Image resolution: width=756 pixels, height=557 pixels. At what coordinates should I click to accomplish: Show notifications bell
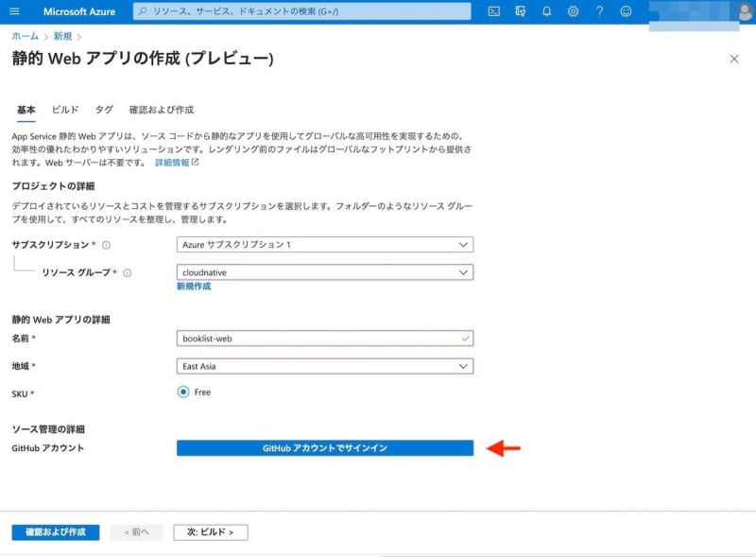point(546,11)
